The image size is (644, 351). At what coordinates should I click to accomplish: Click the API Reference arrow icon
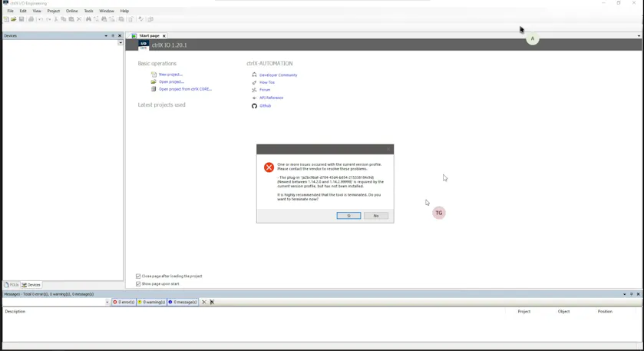254,98
